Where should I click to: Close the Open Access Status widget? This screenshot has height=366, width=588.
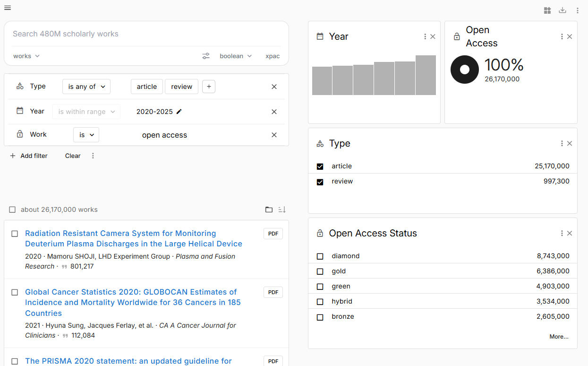[570, 233]
